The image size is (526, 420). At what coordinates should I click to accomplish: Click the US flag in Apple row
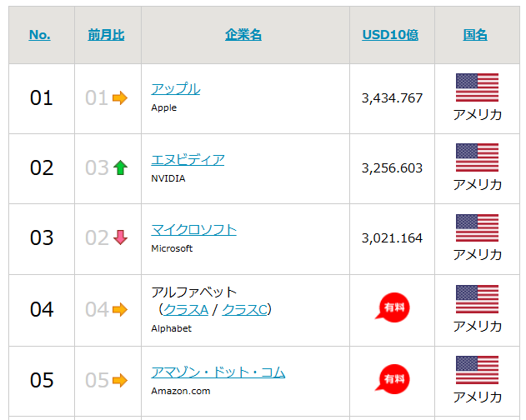pyautogui.click(x=477, y=87)
